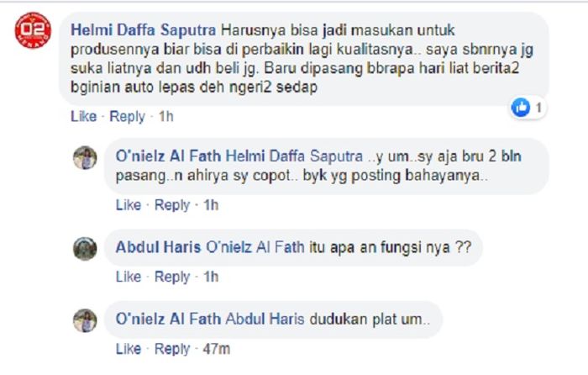Like Abdul Haris's comment
The width and height of the screenshot is (588, 375).
coord(129,277)
